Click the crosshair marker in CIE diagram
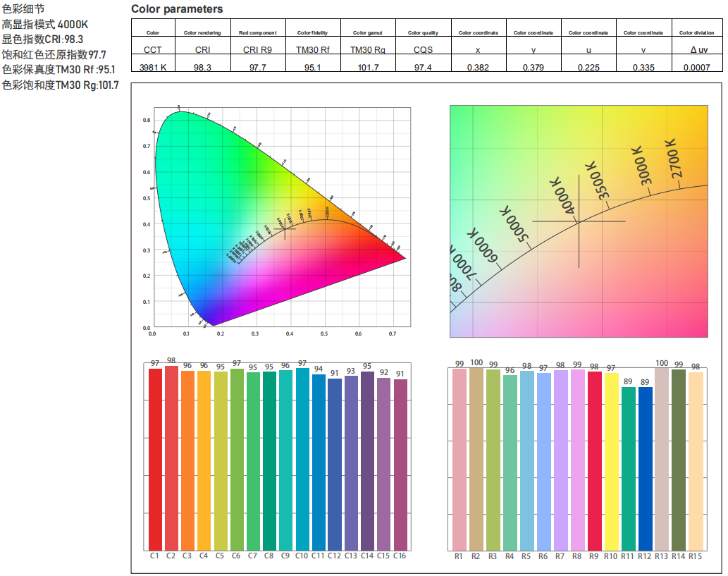Viewport: 728px width, 576px height. coord(285,229)
